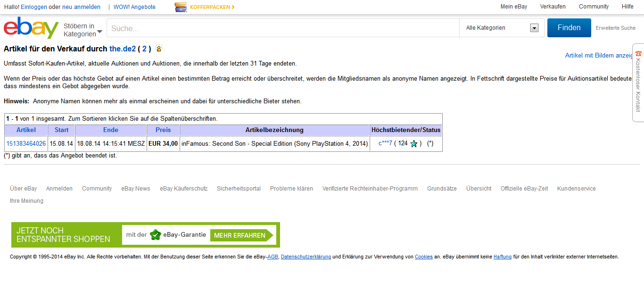Open the Community footer link

point(97,189)
